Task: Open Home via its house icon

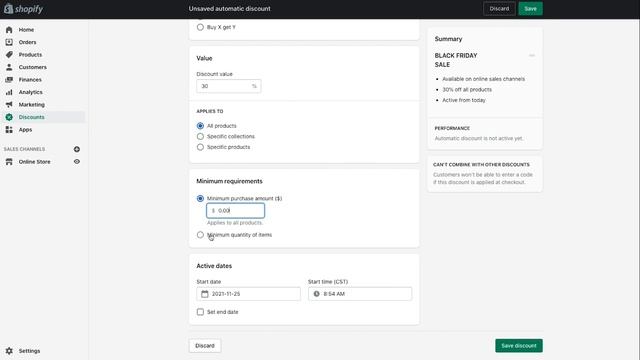Action: (9, 30)
